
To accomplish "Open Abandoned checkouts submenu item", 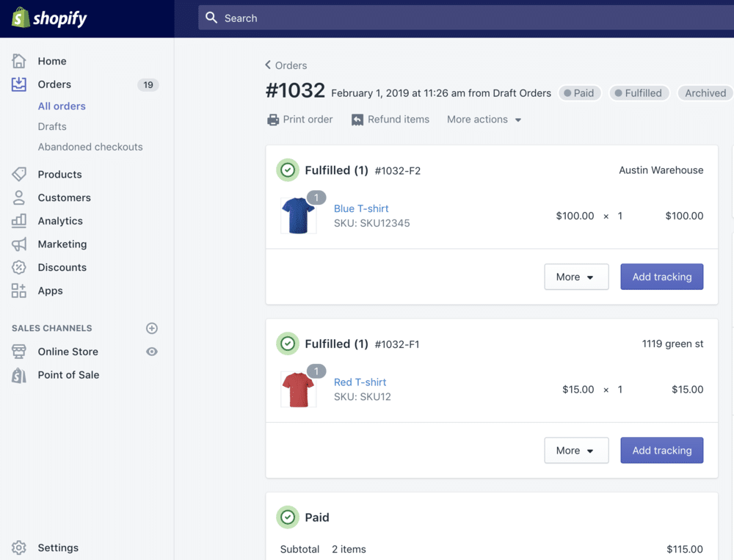I will 90,147.
